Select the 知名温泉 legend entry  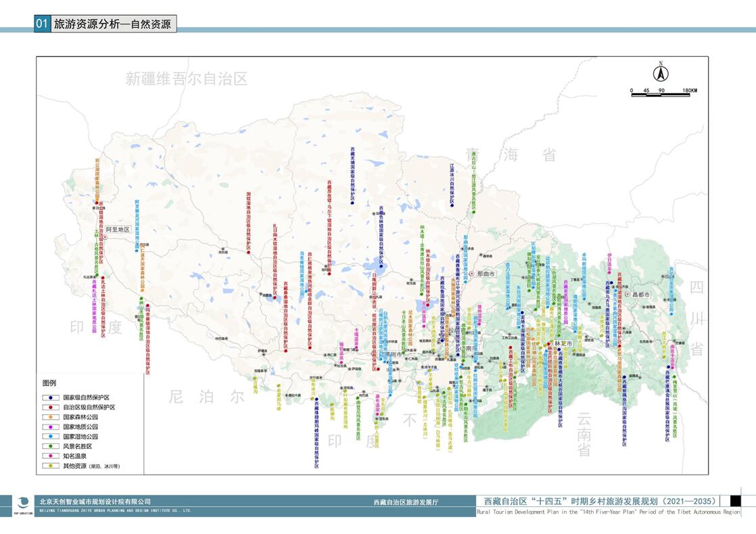(x=74, y=456)
